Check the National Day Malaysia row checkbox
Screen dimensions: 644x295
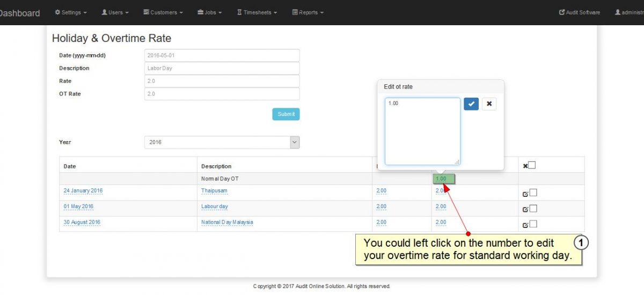(533, 224)
